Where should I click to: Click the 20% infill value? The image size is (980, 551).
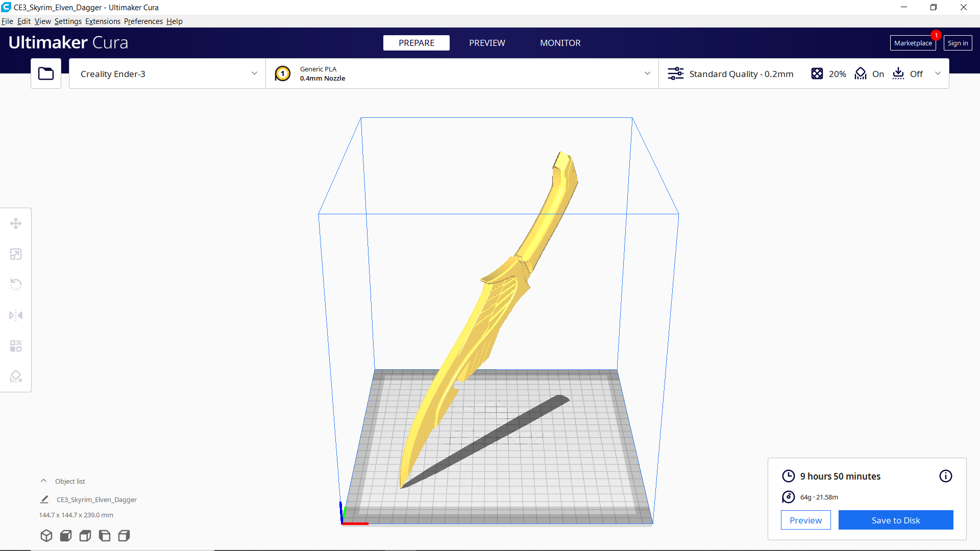[x=837, y=74]
